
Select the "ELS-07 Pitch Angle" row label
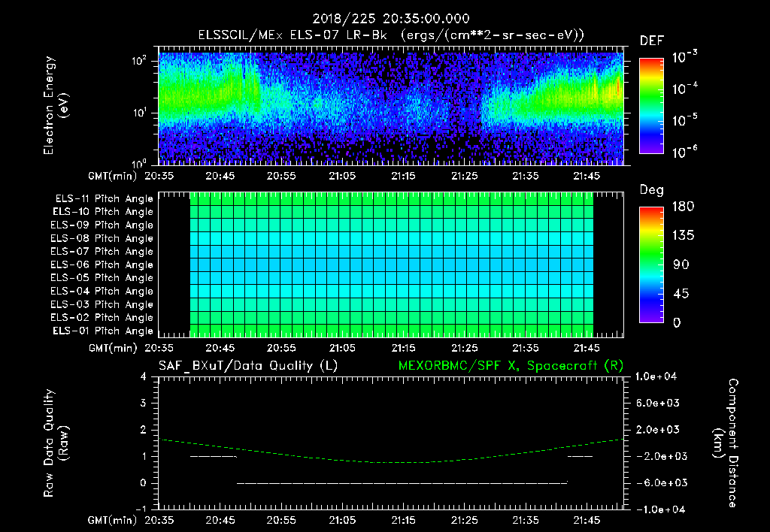click(x=102, y=252)
